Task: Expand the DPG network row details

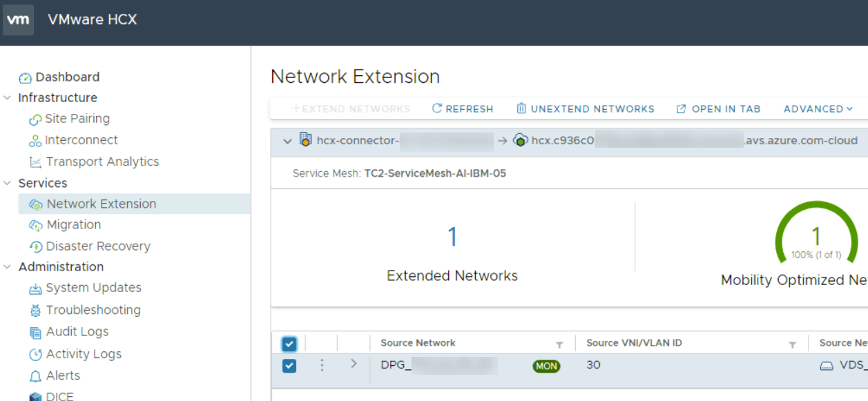Action: point(354,364)
